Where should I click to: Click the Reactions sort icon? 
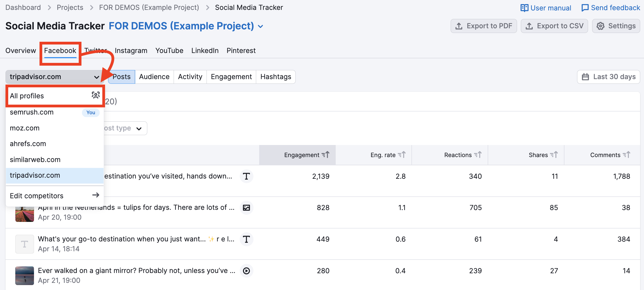[x=478, y=155]
